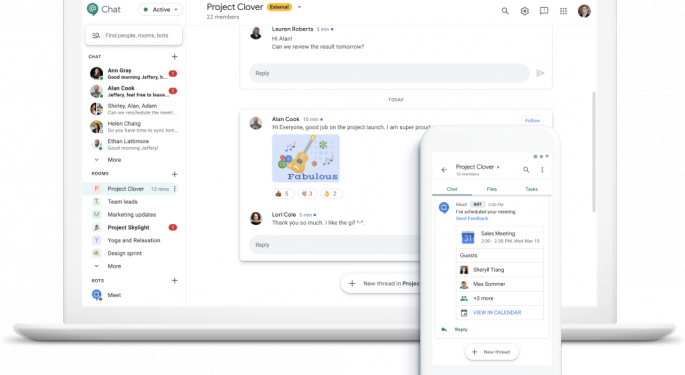Click Lori Cole's avatar in the thread
Screen dimensions: 685x375
point(256,218)
